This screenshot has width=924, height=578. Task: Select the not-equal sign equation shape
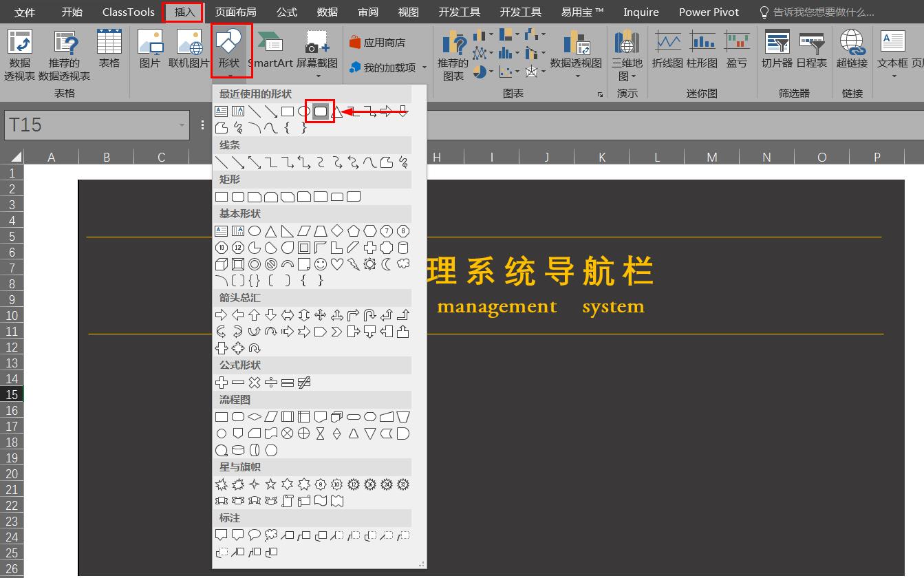pos(304,383)
